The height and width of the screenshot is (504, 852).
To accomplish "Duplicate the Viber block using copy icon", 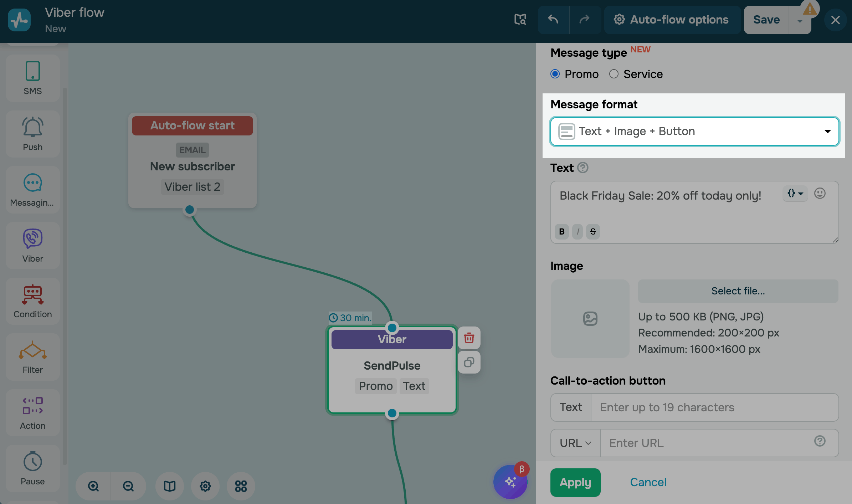I will tap(469, 362).
